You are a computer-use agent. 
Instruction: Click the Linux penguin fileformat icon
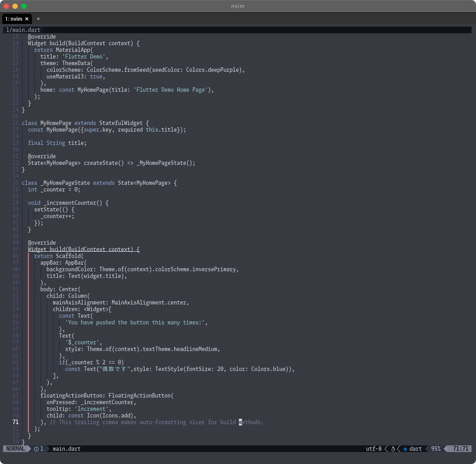tap(393, 449)
